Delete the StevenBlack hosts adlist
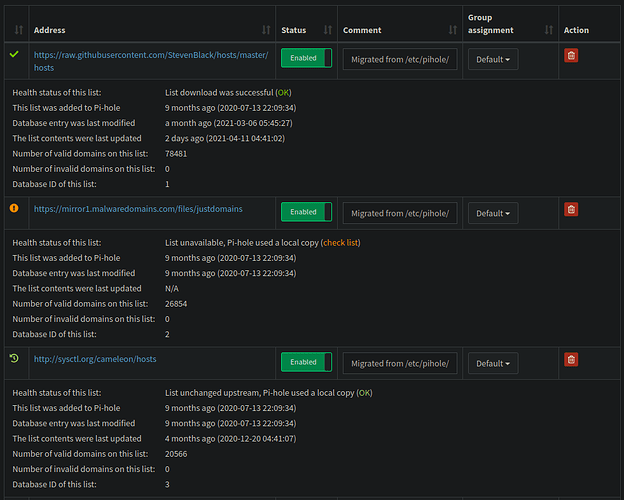This screenshot has height=500, width=624. (x=571, y=57)
